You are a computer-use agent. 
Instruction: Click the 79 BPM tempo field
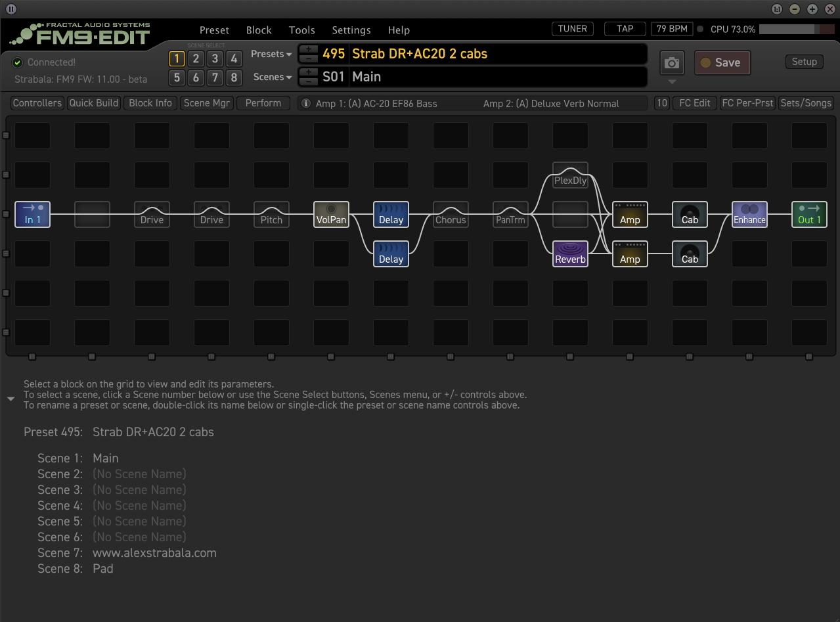coord(672,29)
